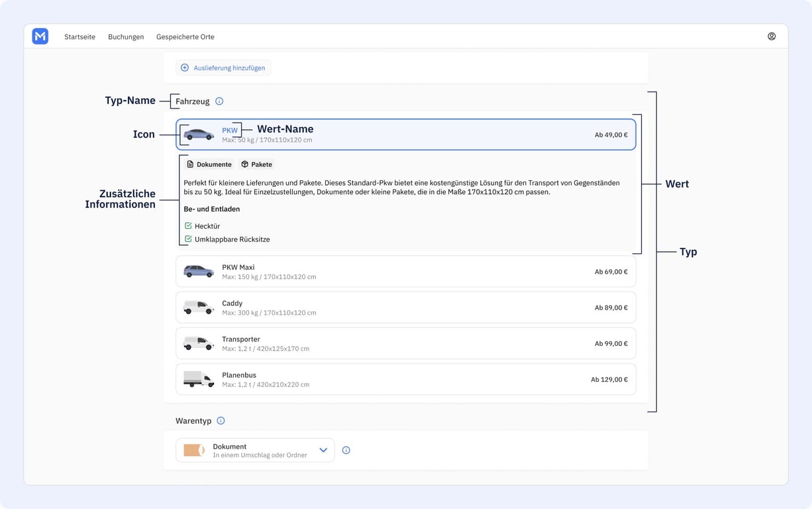812x509 pixels.
Task: Choose the Caddy vehicle option
Action: coord(406,308)
